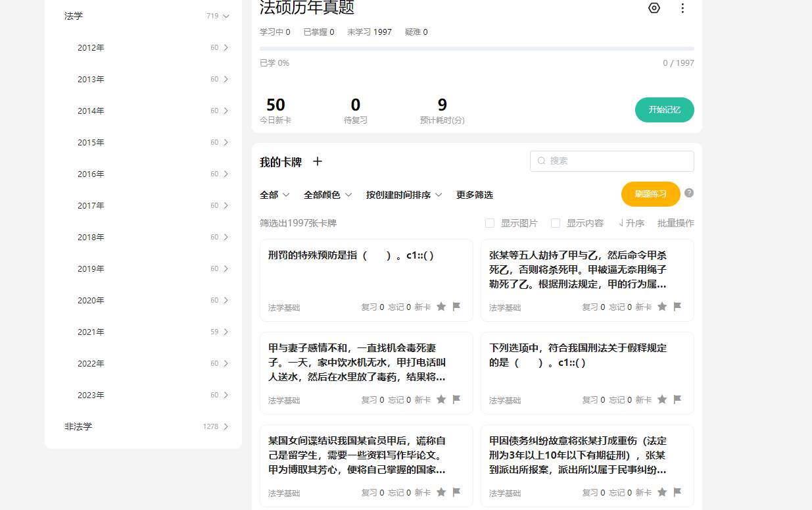Launch the 刷题练习 practice button
812x510 pixels.
(651, 194)
